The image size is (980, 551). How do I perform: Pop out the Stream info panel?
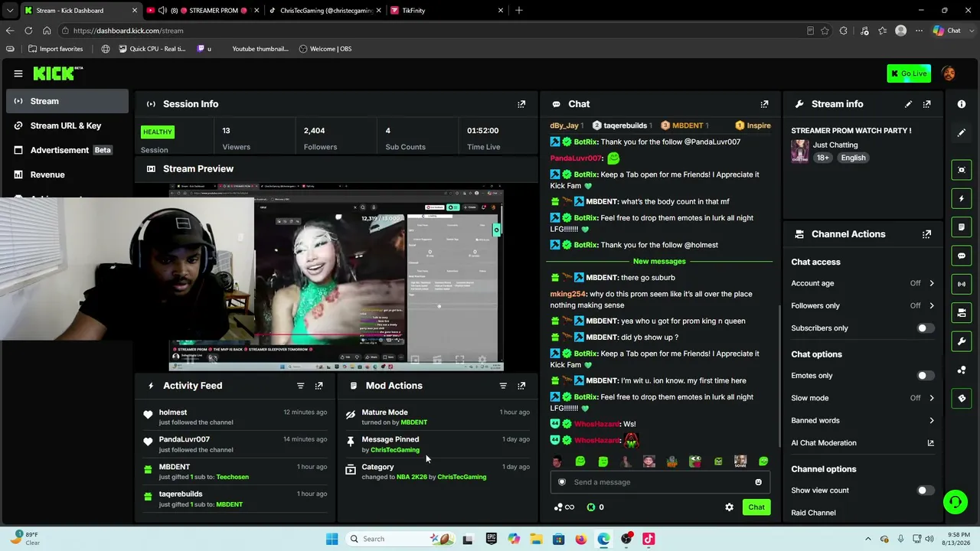927,104
